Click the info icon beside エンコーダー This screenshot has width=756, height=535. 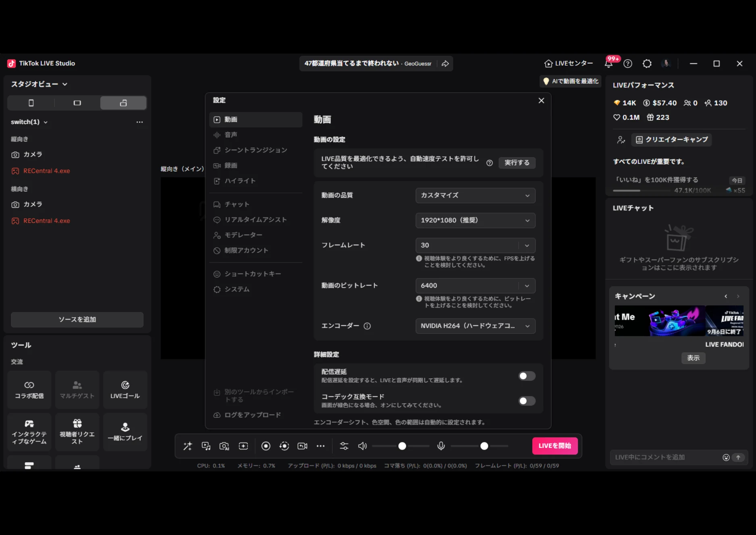pyautogui.click(x=367, y=326)
